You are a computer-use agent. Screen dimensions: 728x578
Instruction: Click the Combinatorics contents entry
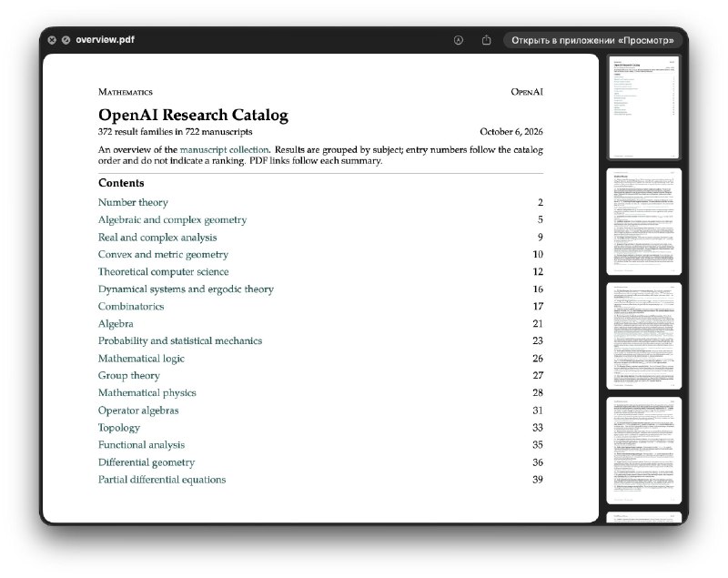pyautogui.click(x=131, y=307)
